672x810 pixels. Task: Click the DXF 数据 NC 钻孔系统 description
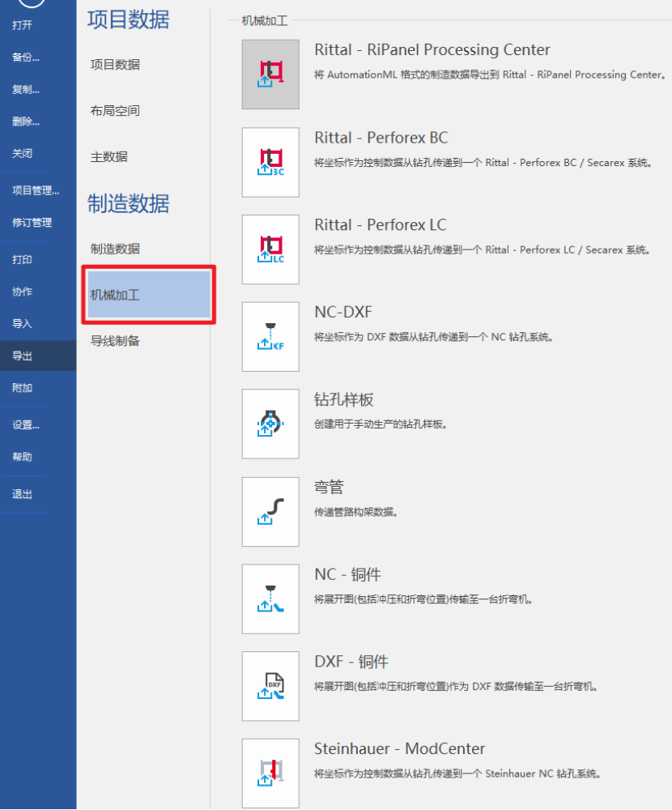click(434, 337)
